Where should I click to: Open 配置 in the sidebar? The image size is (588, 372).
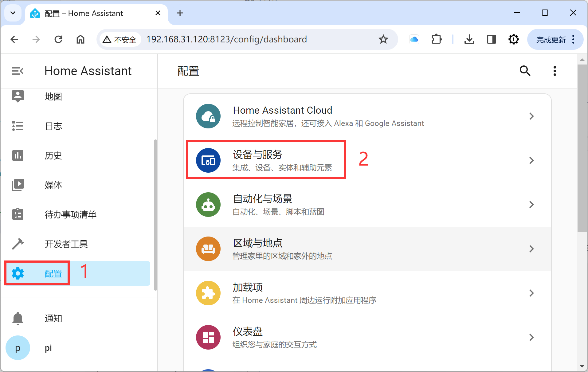pos(53,273)
